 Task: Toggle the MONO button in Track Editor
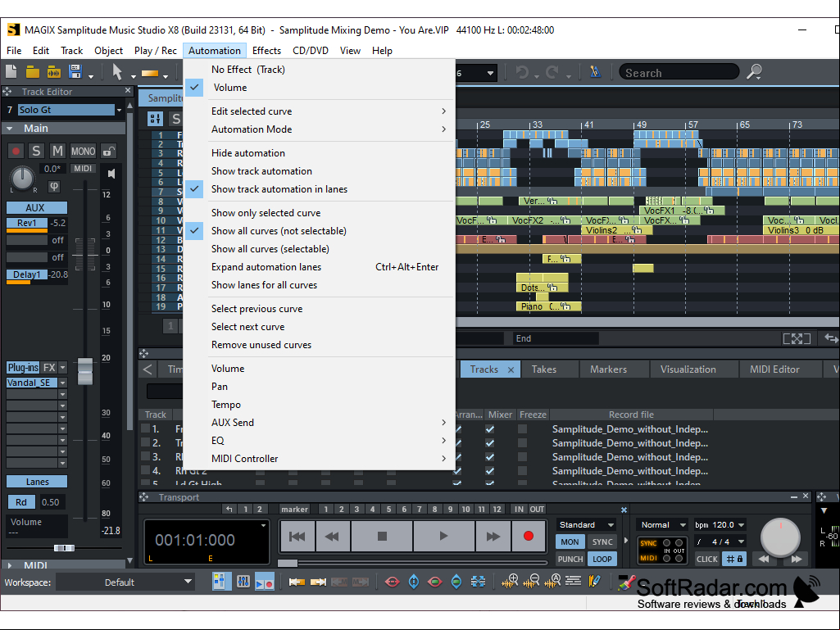click(x=83, y=151)
